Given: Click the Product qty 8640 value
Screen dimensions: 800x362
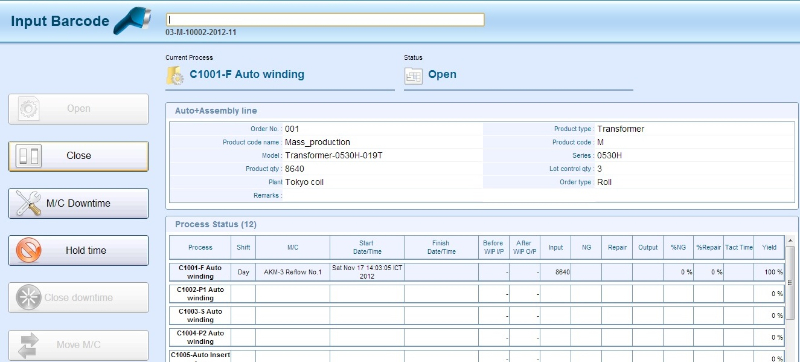Looking at the screenshot, I should pos(294,169).
